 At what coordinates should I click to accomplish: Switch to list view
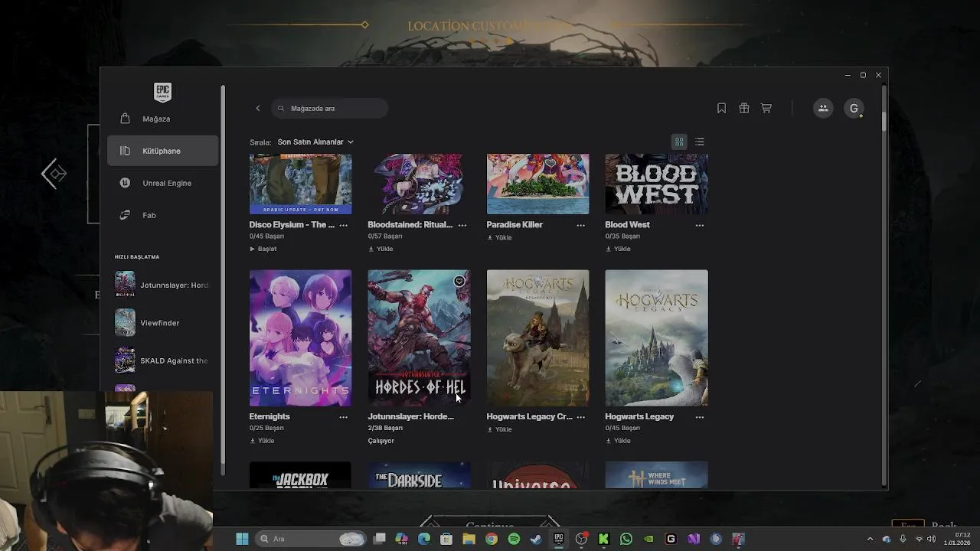[700, 142]
